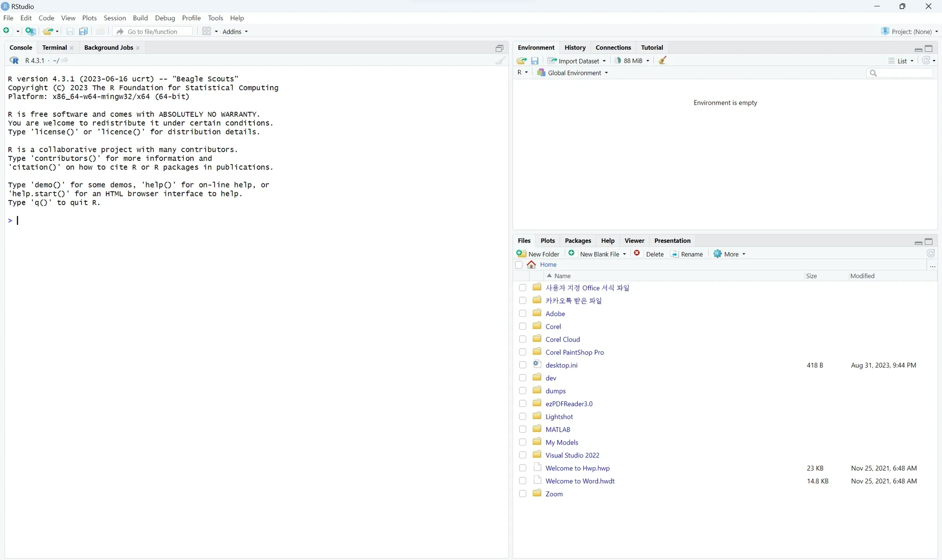
Task: Close the Background Jobs tab
Action: [x=138, y=48]
